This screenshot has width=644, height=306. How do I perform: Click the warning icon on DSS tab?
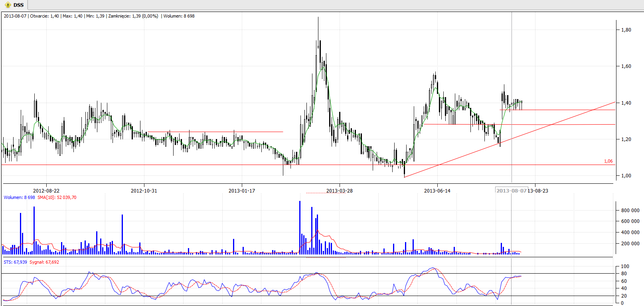point(8,5)
